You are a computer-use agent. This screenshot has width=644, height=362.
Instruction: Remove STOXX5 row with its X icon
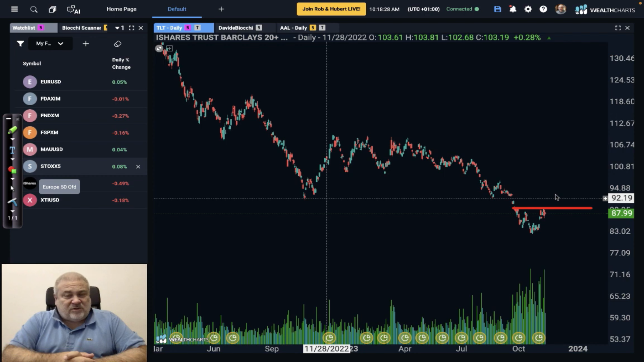tap(138, 167)
